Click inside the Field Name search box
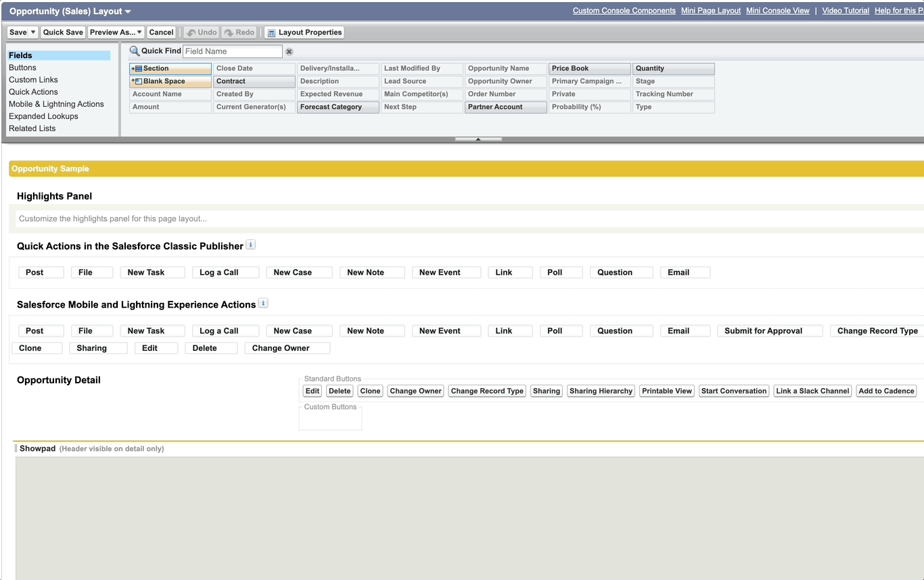The image size is (924, 580). click(x=233, y=51)
